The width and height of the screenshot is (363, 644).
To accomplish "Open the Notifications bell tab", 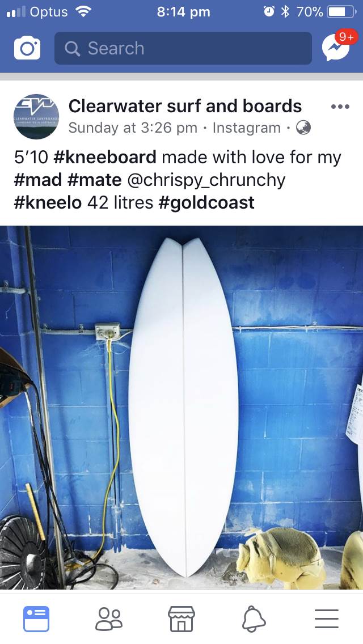I will [x=254, y=619].
